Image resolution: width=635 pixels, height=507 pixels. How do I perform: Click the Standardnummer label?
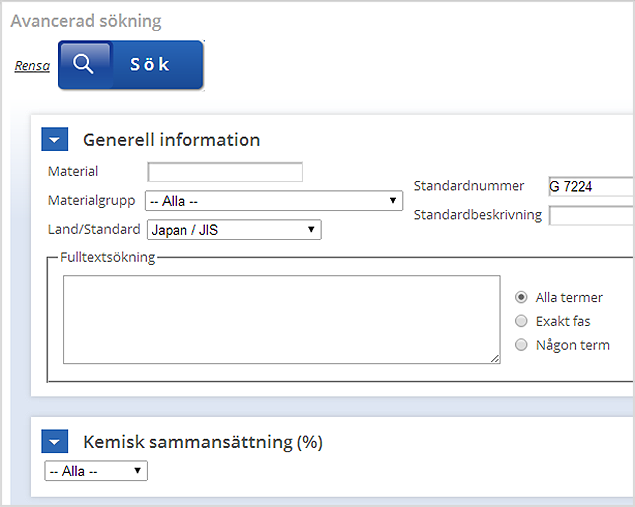coord(469,186)
